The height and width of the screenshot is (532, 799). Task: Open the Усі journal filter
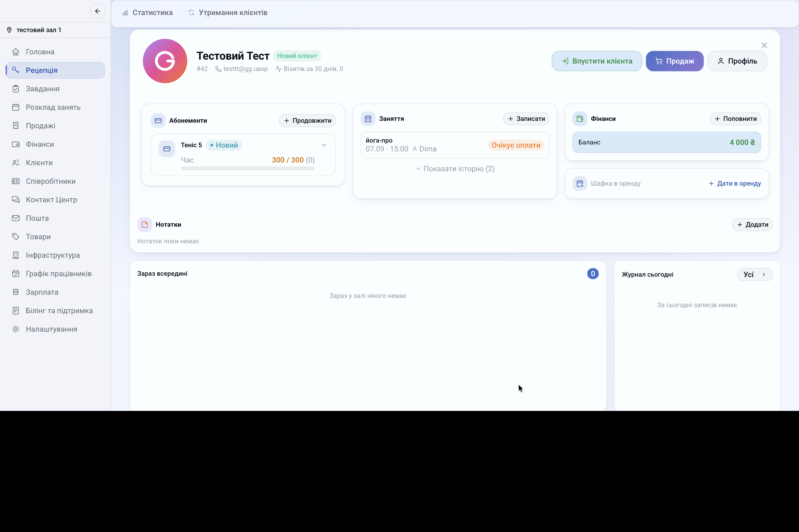[755, 275]
